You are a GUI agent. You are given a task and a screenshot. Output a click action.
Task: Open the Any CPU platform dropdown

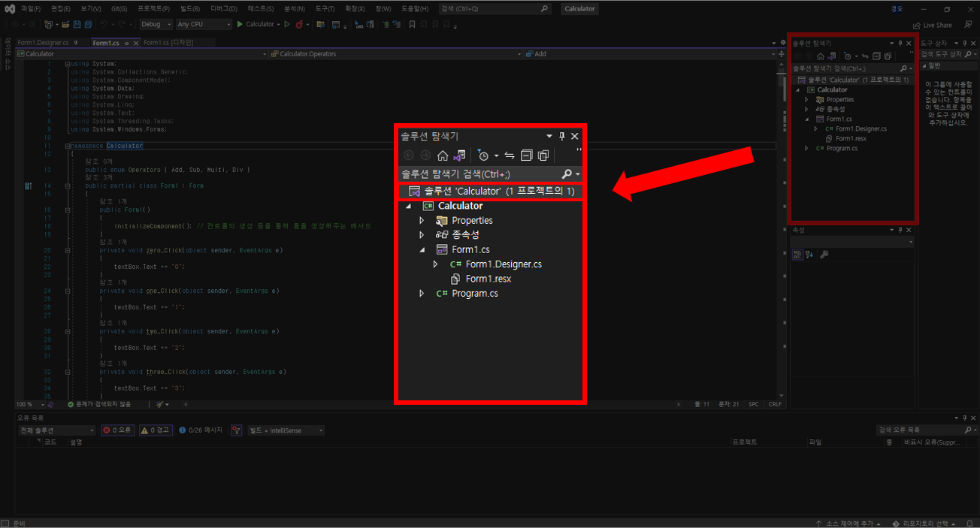point(204,24)
